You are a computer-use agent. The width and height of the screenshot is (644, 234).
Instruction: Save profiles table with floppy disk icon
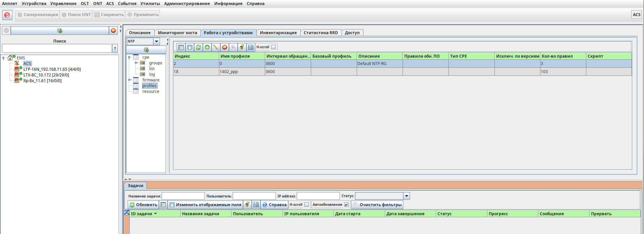[251, 47]
